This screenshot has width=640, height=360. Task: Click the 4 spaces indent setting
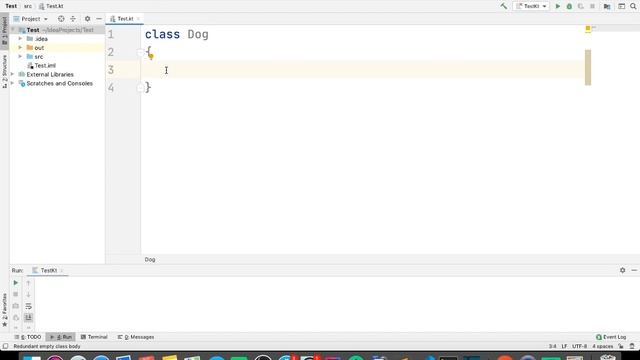coord(602,347)
